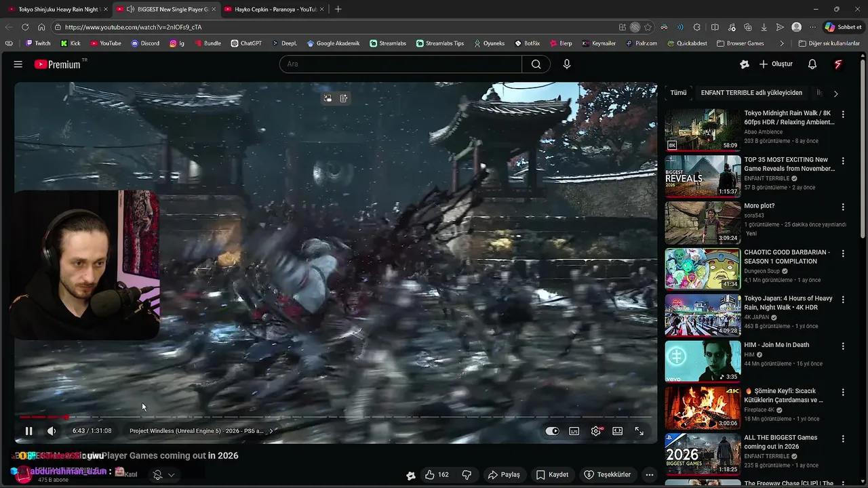Viewport: 868px width, 488px height.
Task: Click the Oluştur create button
Action: pyautogui.click(x=776, y=64)
